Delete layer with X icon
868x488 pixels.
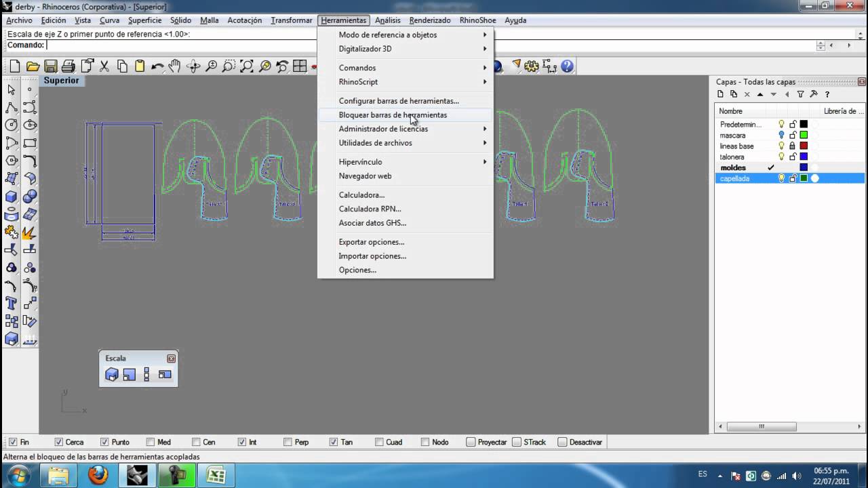pyautogui.click(x=747, y=94)
